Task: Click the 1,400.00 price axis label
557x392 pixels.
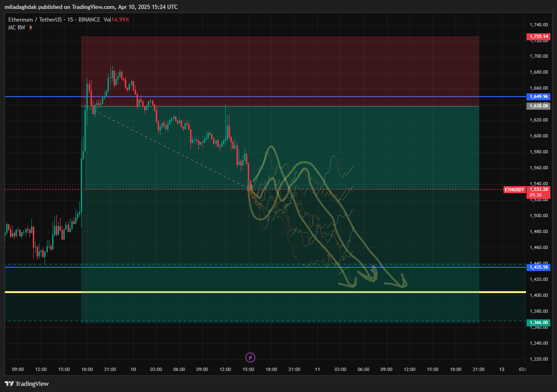Action: (539, 295)
